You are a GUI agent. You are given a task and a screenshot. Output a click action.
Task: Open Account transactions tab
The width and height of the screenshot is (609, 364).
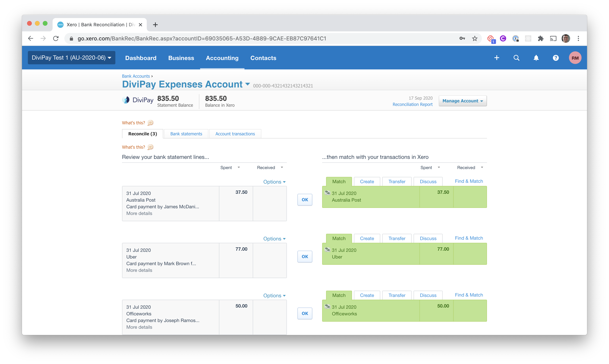pos(235,134)
